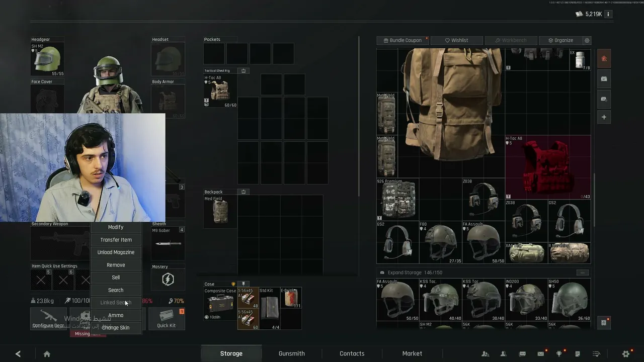This screenshot has height=362, width=644.
Task: Select the second storage box sidebar icon
Action: (x=604, y=79)
